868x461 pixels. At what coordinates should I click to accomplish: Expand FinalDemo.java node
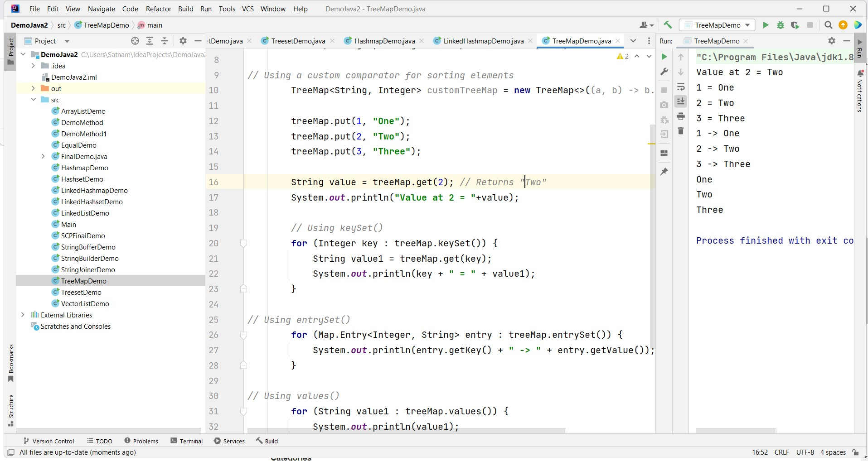pyautogui.click(x=43, y=157)
